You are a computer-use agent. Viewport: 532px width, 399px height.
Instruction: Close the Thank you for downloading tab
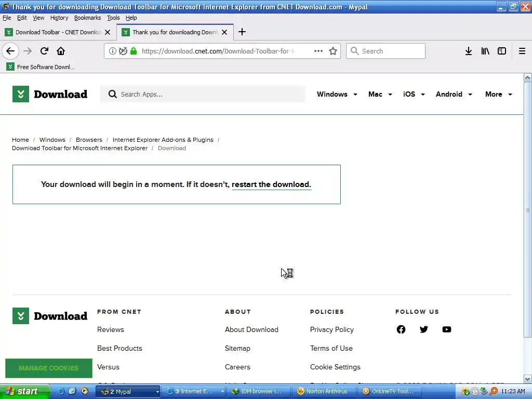click(x=224, y=32)
